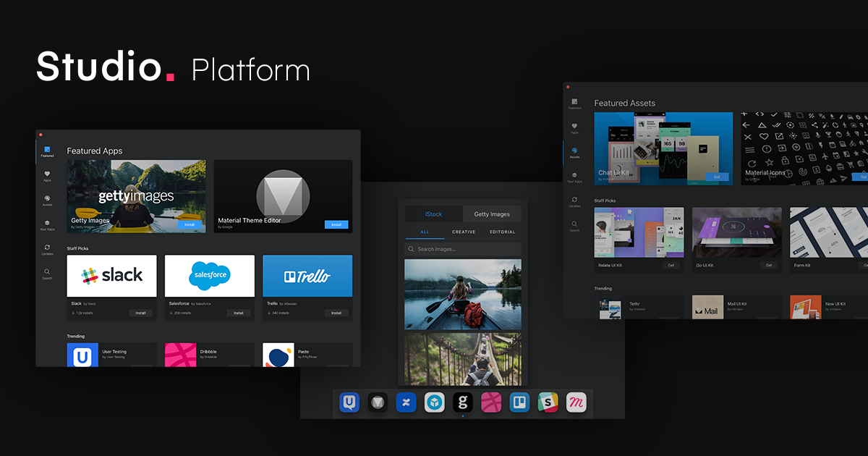
Task: Open the canoe photo thumbnail
Action: pyautogui.click(x=462, y=297)
